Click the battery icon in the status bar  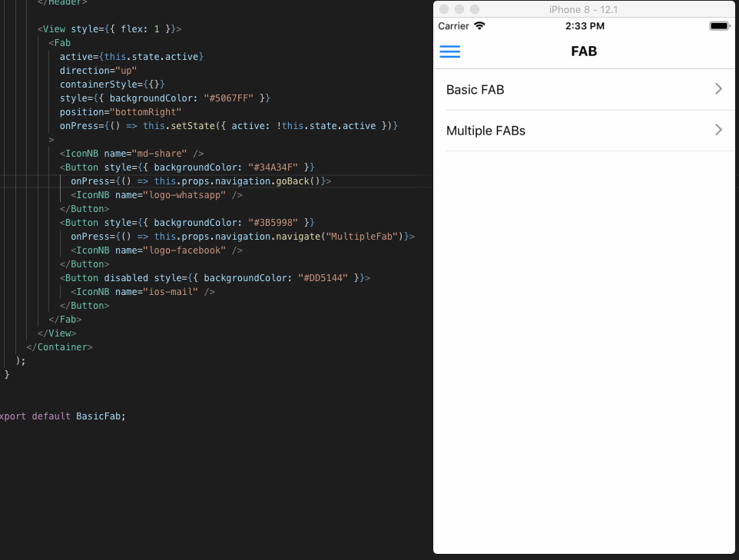(x=719, y=25)
